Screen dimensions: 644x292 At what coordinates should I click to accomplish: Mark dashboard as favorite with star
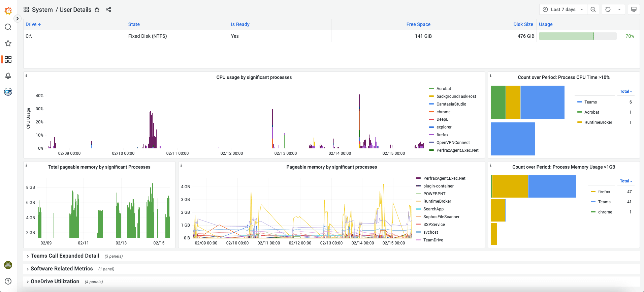[97, 9]
